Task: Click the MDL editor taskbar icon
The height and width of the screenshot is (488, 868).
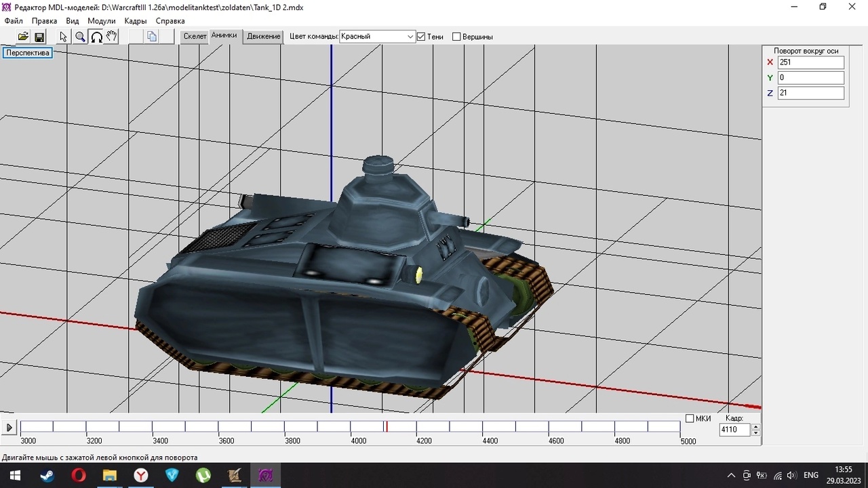Action: (x=266, y=475)
